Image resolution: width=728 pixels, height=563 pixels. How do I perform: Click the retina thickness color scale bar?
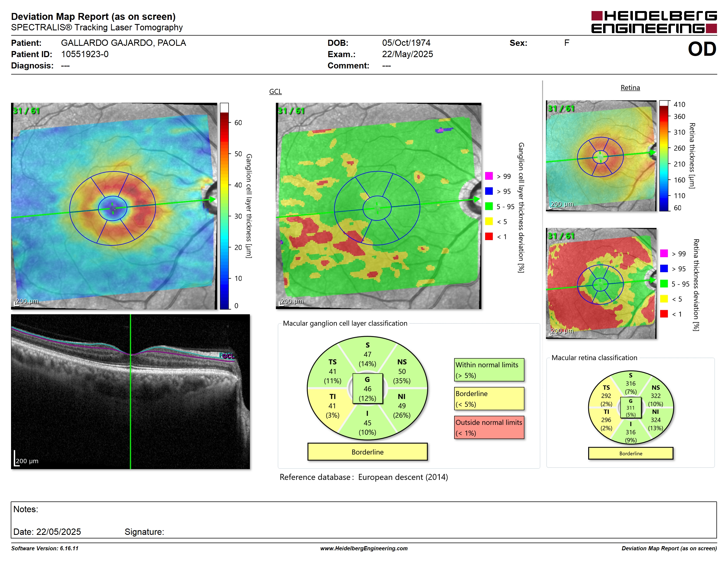point(664,156)
